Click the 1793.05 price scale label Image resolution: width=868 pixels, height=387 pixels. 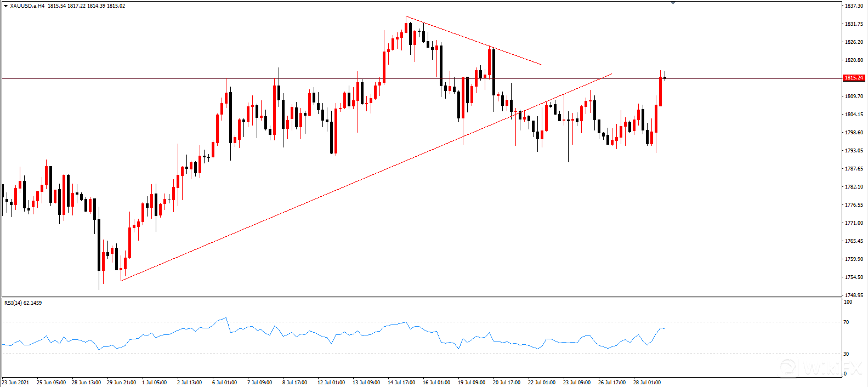854,151
